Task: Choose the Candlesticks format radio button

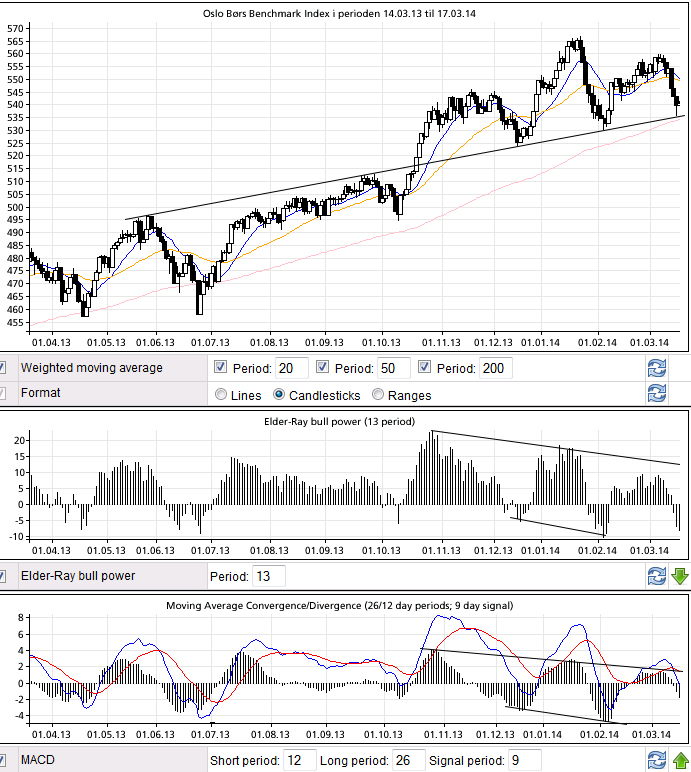Action: point(279,395)
